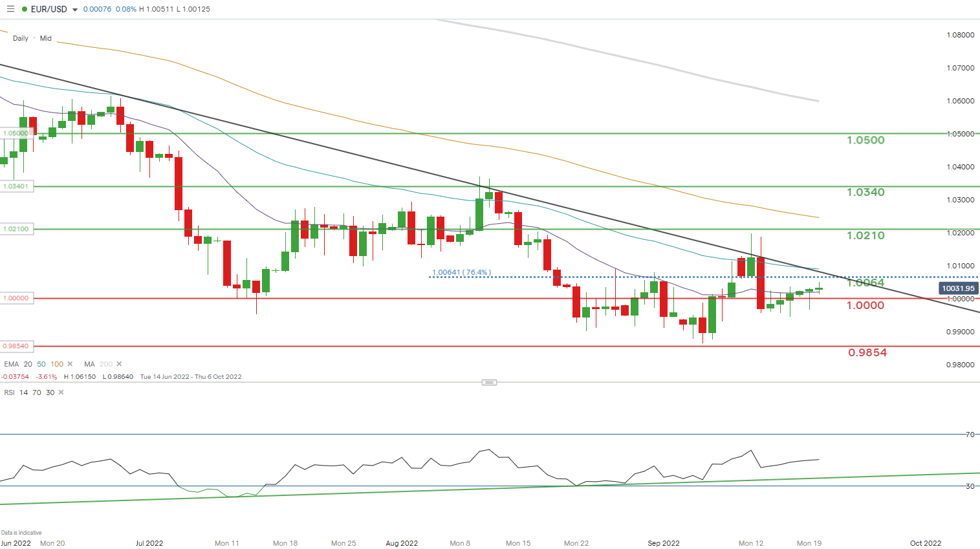Click the 0.98000 price axis label
Image resolution: width=980 pixels, height=549 pixels.
(x=961, y=365)
